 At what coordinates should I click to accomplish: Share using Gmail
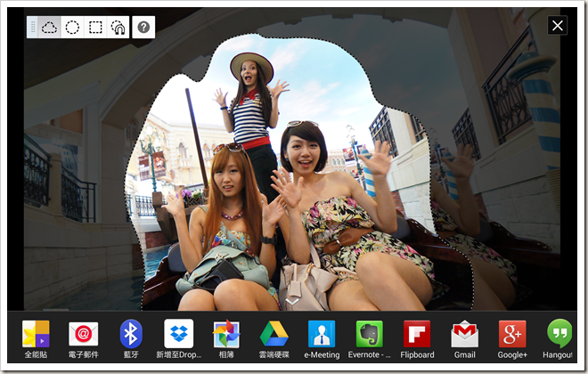[465, 338]
